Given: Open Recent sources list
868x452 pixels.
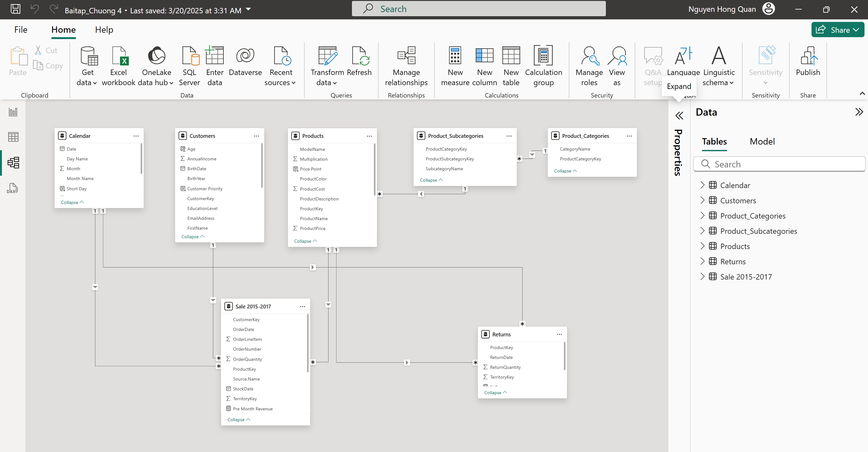Looking at the screenshot, I should (280, 66).
